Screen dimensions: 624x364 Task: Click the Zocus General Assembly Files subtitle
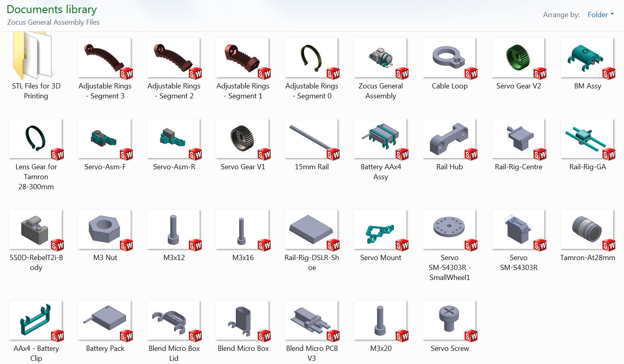[52, 22]
